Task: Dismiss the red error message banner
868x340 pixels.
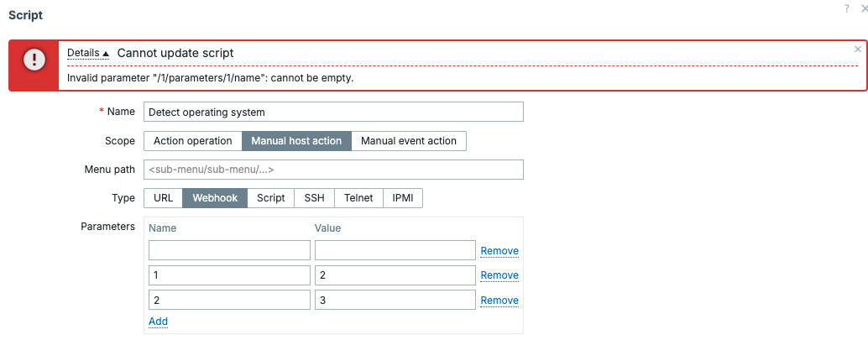Action: [x=857, y=50]
